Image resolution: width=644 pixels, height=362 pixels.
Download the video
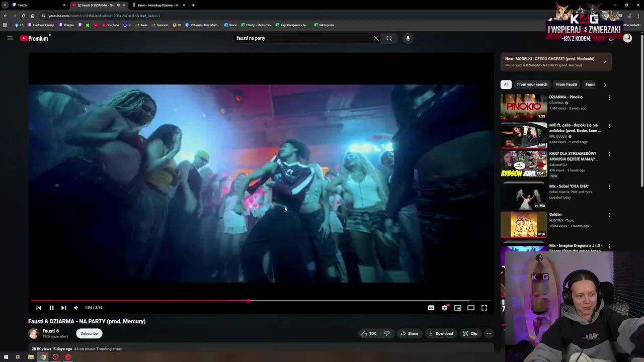441,333
